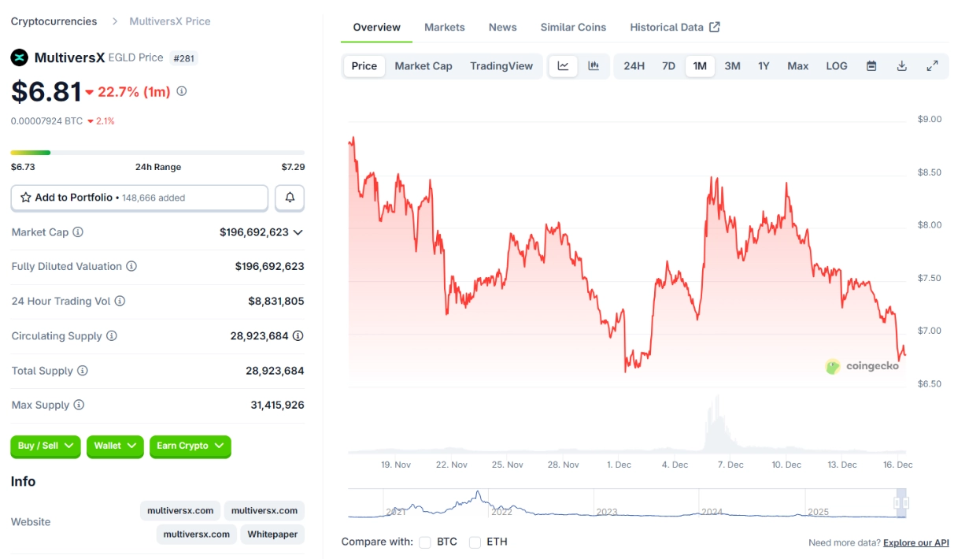Click the timeline range slider handle

click(901, 503)
